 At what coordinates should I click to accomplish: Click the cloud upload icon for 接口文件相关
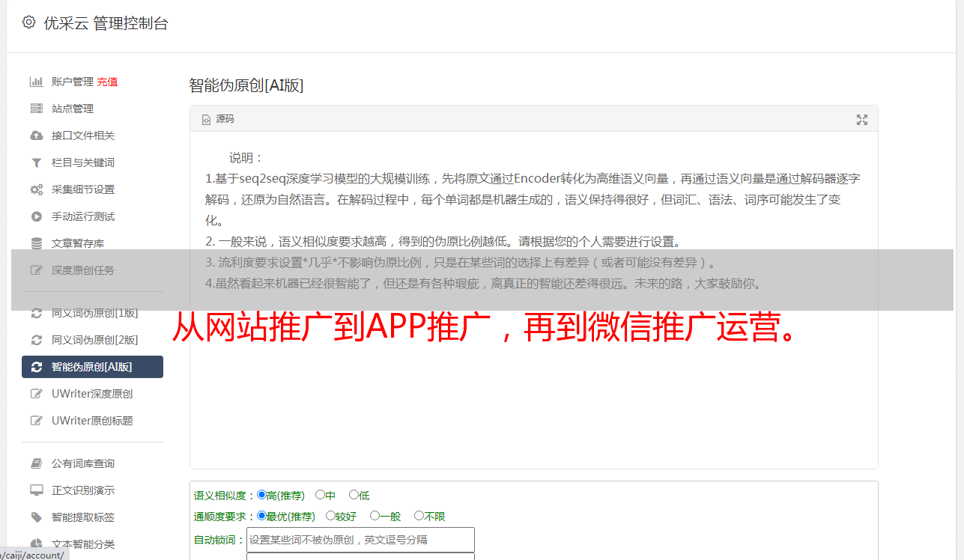pos(36,136)
